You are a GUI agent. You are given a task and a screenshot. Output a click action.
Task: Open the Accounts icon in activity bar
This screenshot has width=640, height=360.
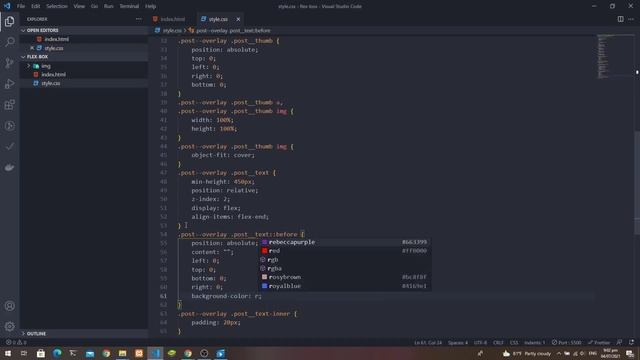point(9,306)
